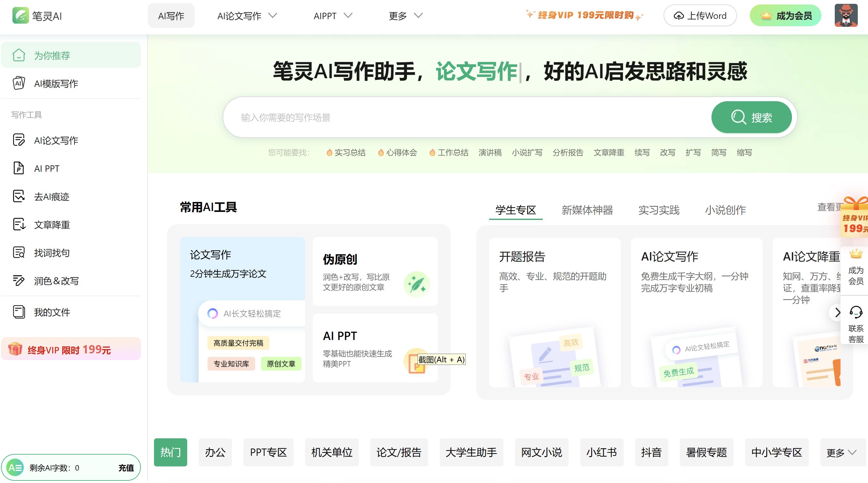Click the 演讲稿 suggestion link
868x483 pixels.
click(x=490, y=153)
